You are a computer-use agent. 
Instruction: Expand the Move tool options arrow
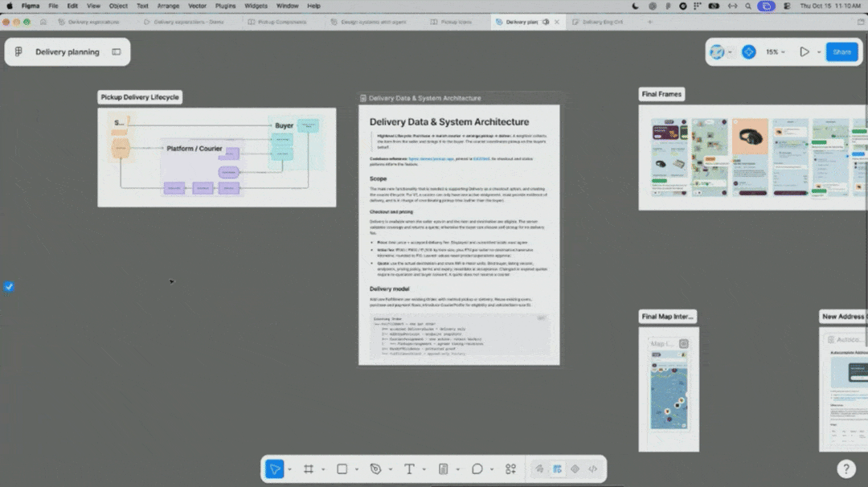click(x=289, y=470)
